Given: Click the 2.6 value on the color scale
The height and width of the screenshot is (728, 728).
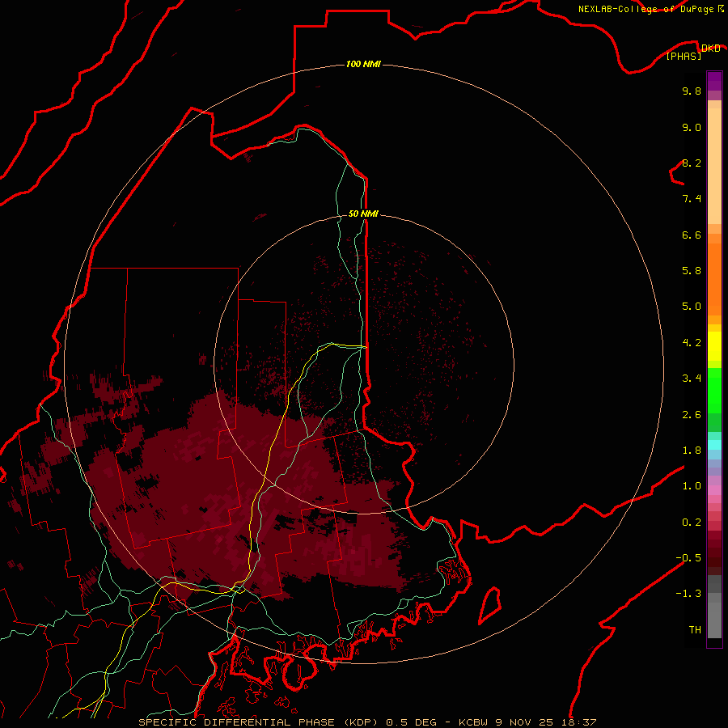Looking at the screenshot, I should pos(692,415).
